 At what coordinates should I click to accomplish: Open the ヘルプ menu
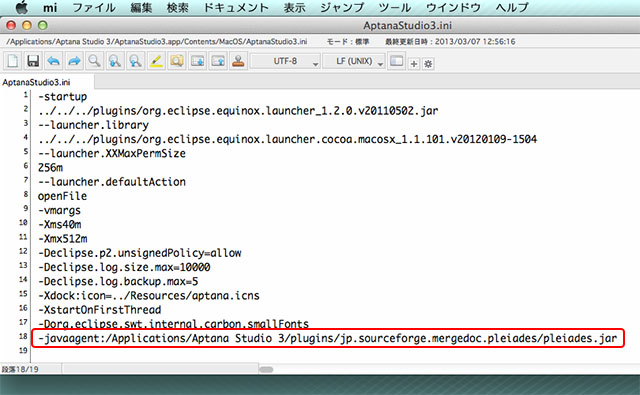tap(512, 7)
